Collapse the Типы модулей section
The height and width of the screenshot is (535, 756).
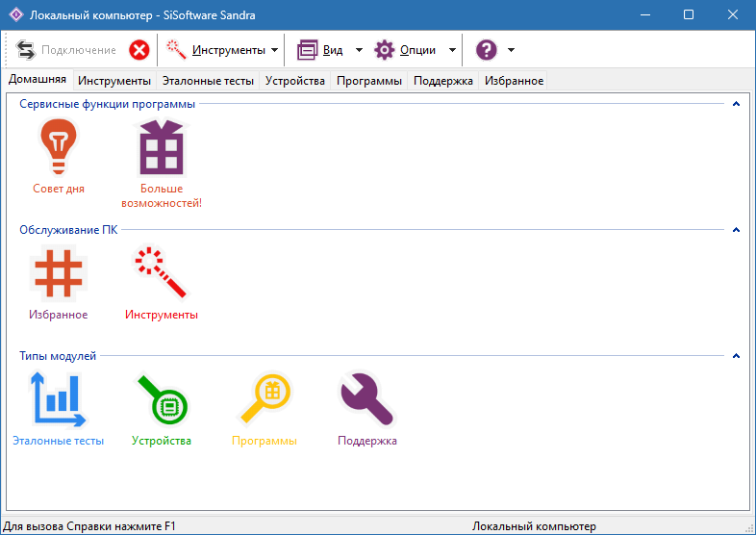(x=736, y=356)
